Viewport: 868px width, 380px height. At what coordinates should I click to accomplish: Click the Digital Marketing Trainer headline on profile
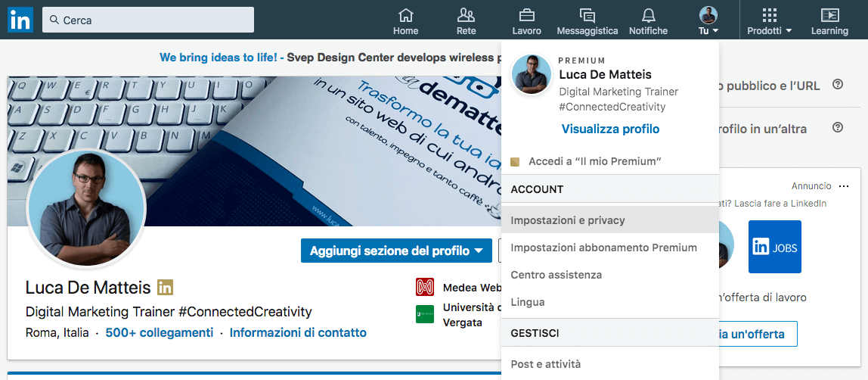(x=169, y=311)
